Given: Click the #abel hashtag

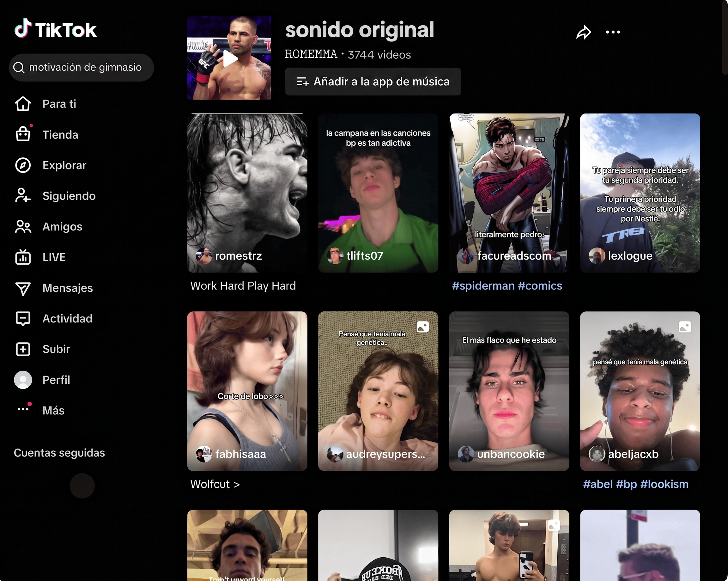Looking at the screenshot, I should tap(598, 484).
